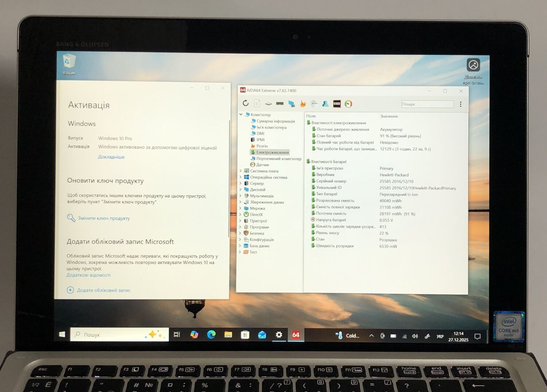This screenshot has width=547, height=392.
Task: Open the memory benchmark RAM-stick icon
Action: 280,104
